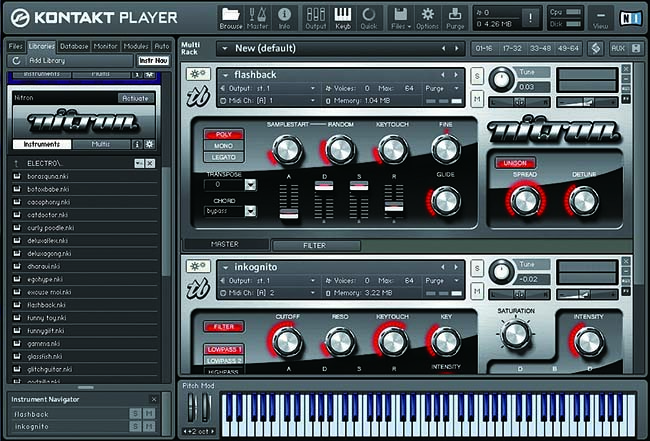This screenshot has height=441, width=650.
Task: Open the CHORD bypass dropdown
Action: coord(250,211)
